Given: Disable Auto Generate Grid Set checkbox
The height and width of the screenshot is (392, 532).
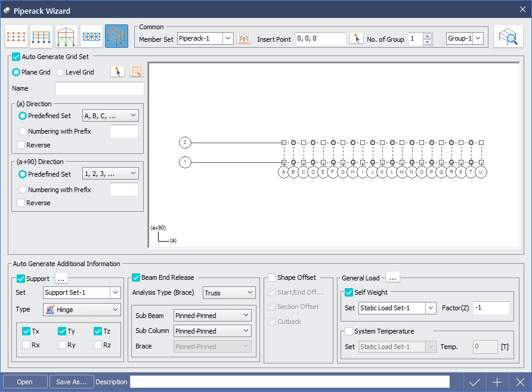Looking at the screenshot, I should point(16,57).
